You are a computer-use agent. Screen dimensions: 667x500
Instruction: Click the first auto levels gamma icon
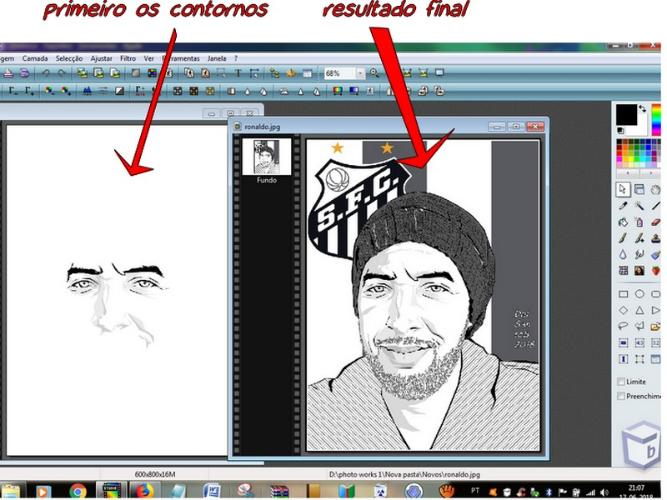click(13, 91)
